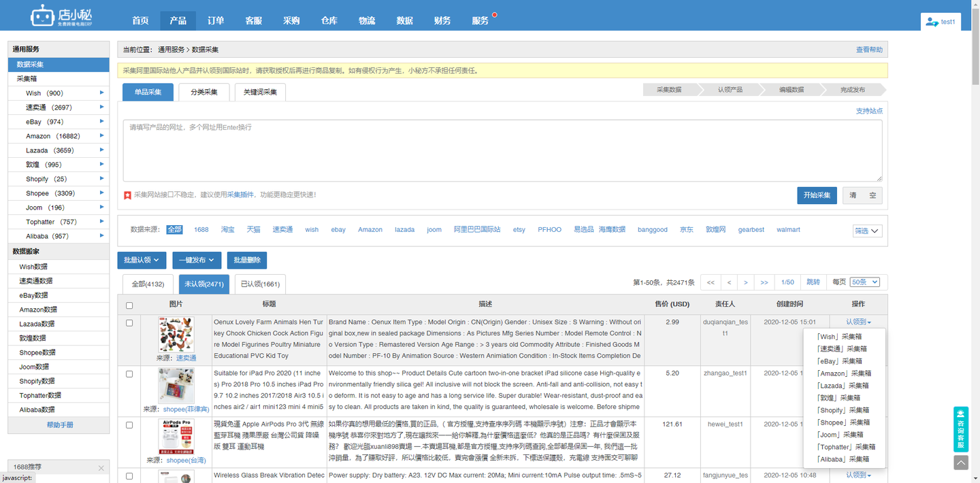Click the 开始采集 button
This screenshot has height=483, width=980.
[x=817, y=195]
